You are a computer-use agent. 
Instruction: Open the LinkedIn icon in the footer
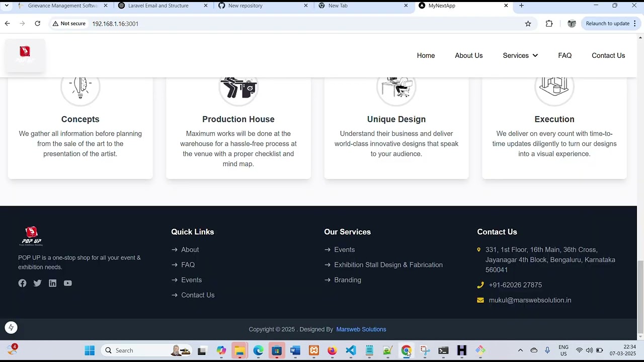[52, 283]
